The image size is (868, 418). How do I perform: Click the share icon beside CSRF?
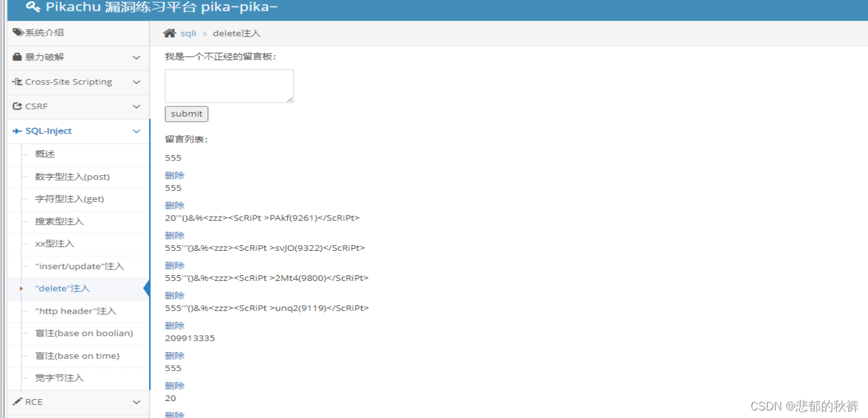point(16,106)
